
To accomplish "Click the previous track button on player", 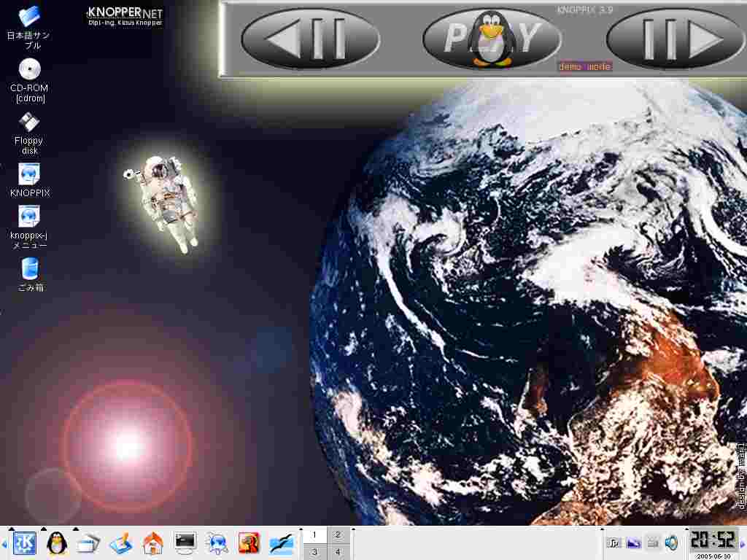I will point(310,39).
